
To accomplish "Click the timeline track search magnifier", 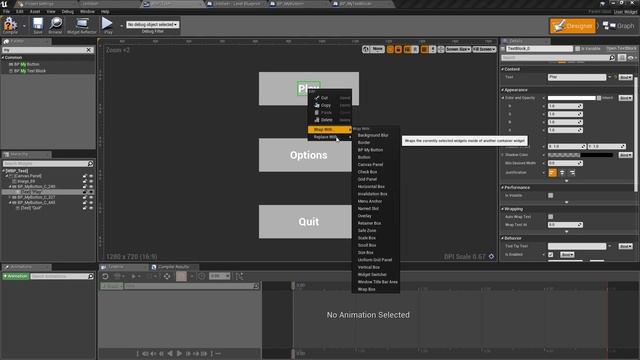I will pyautogui.click(x=256, y=286).
